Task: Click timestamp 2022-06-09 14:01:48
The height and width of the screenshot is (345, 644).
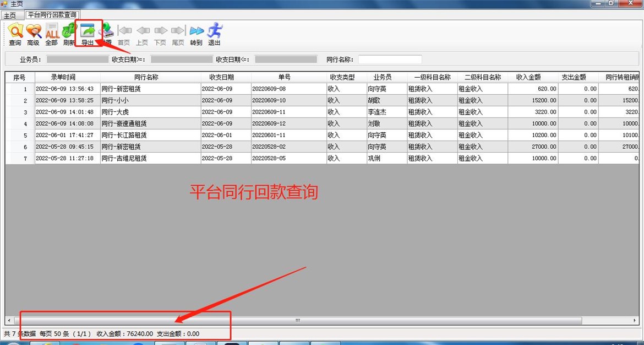Action: click(x=67, y=112)
